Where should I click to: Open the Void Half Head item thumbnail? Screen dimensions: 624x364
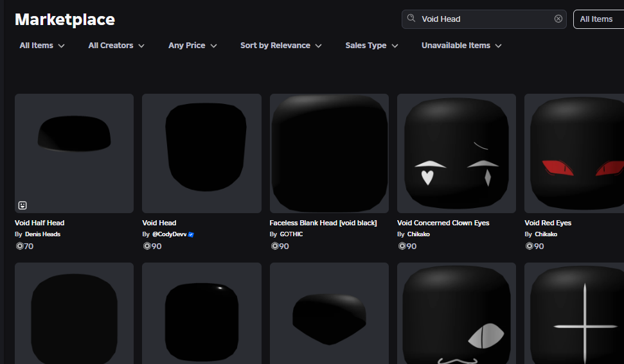(74, 153)
